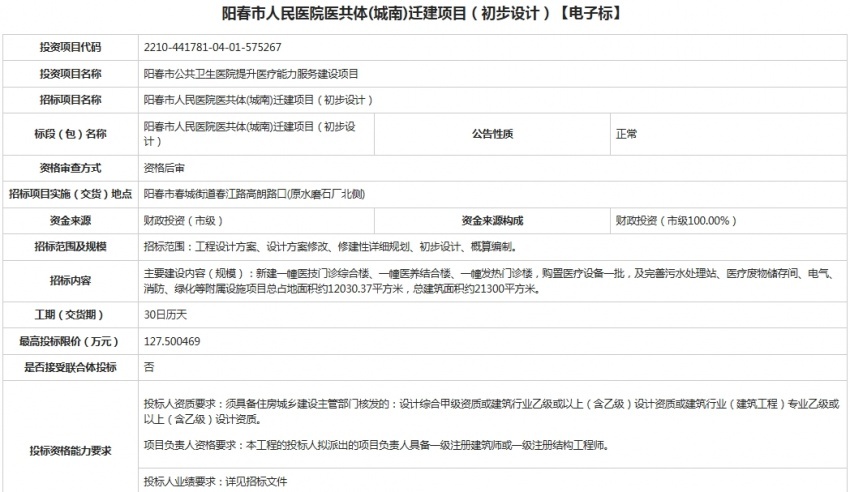Click the label 资格审查方式
The height and width of the screenshot is (492, 850).
point(70,168)
